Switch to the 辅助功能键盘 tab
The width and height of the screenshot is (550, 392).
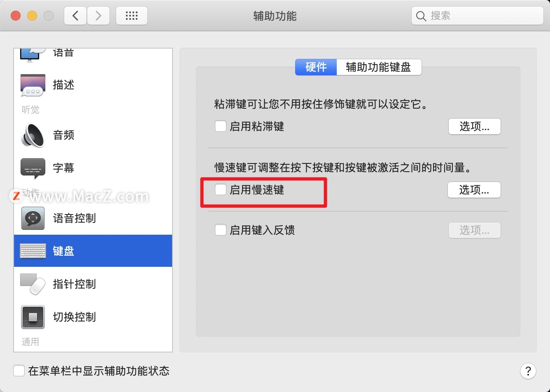[379, 67]
